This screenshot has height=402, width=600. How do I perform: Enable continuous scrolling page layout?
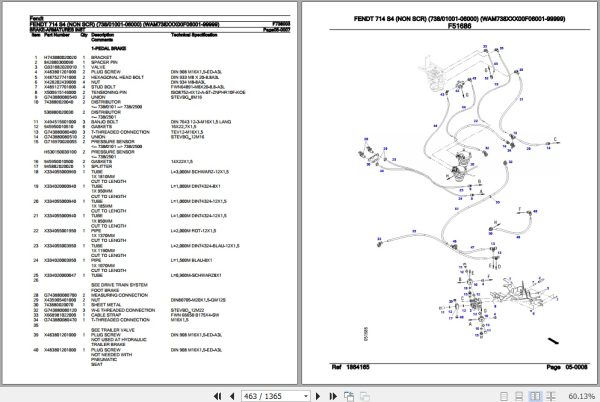(x=519, y=396)
